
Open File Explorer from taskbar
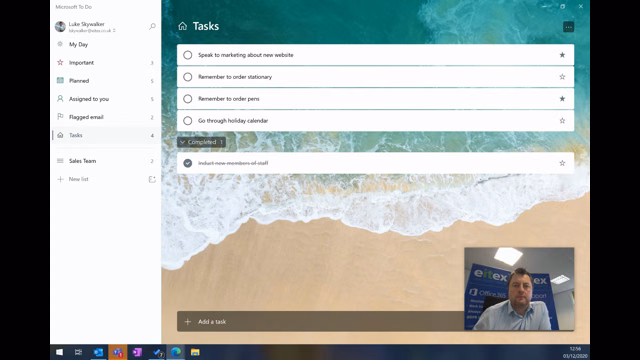click(x=195, y=352)
